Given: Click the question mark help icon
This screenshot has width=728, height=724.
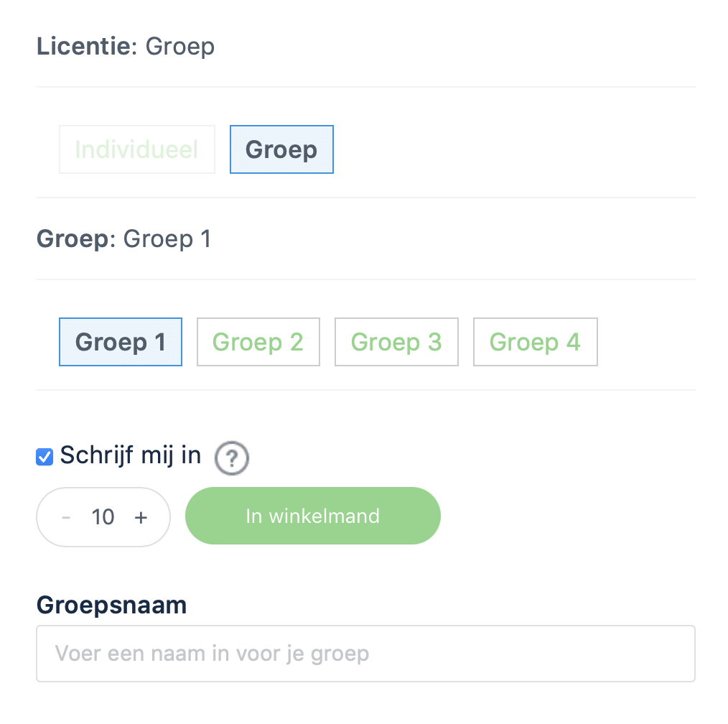Looking at the screenshot, I should [x=232, y=458].
